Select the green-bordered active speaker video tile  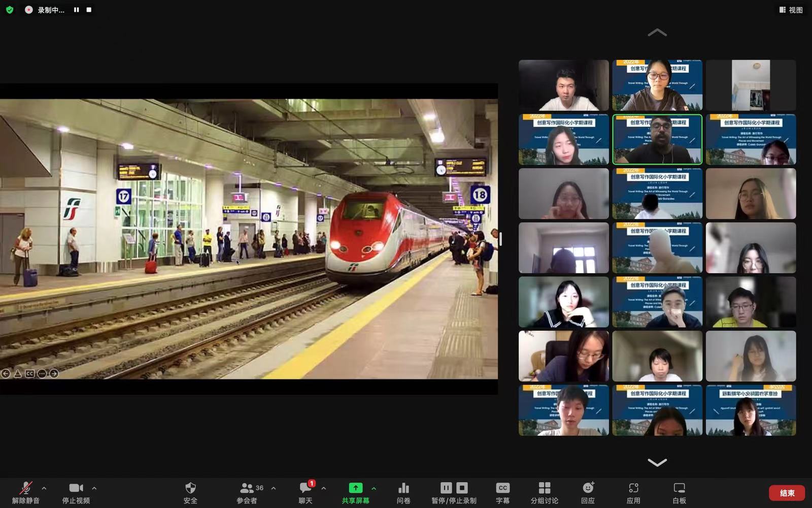[657, 139]
